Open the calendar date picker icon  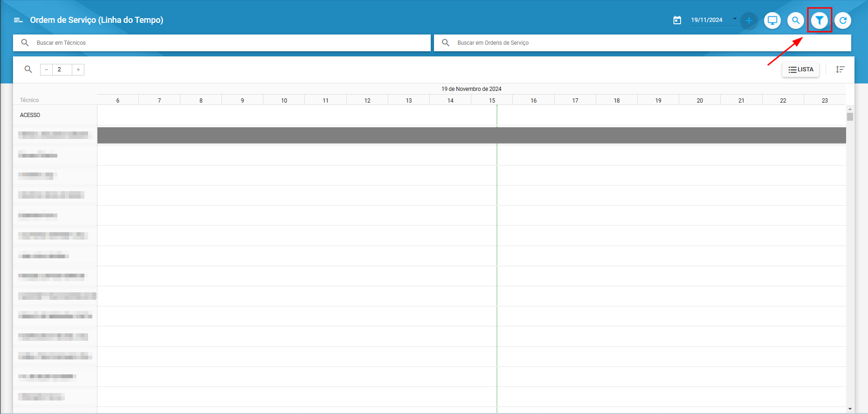tap(677, 20)
